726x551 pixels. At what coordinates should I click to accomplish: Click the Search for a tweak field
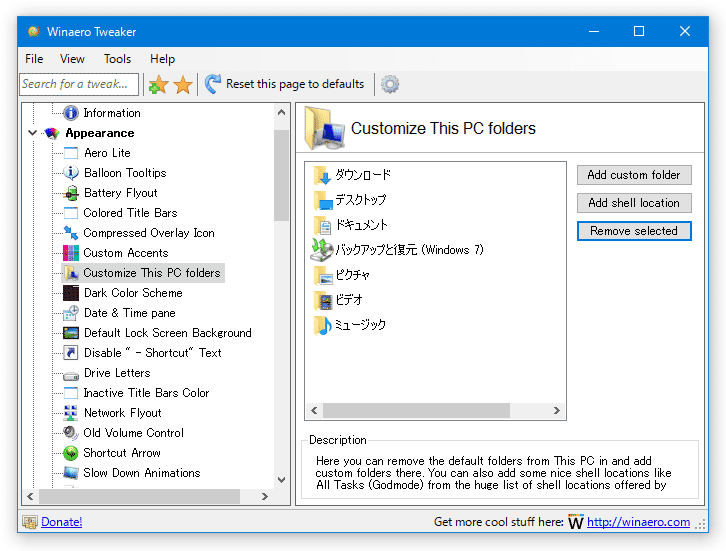tap(79, 84)
